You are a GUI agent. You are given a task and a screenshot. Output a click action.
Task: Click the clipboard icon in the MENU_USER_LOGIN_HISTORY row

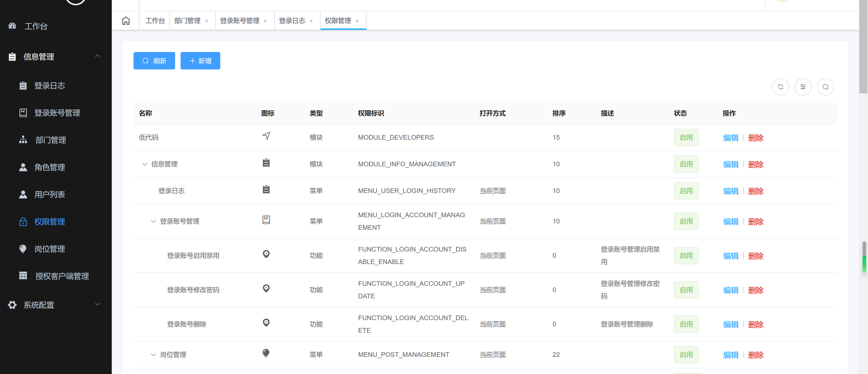pos(266,189)
